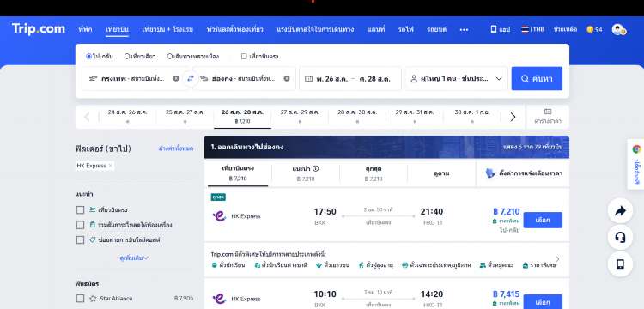Clear all filters link
The image size is (644, 309).
click(175, 148)
